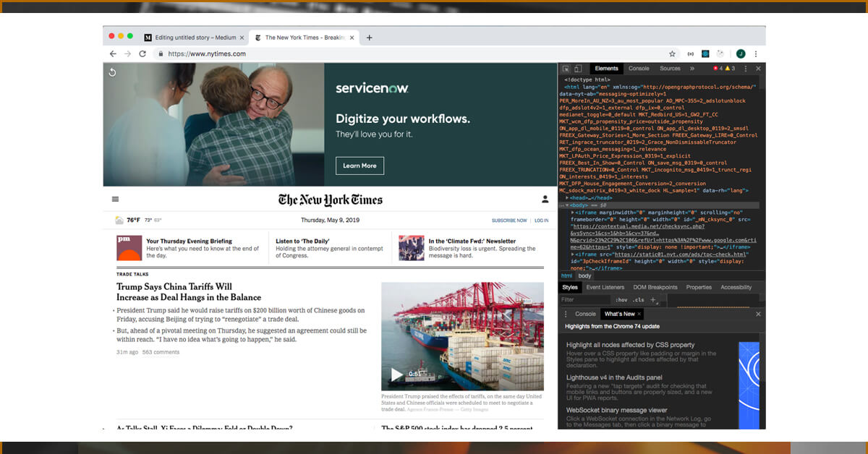Click the yellow warning count badge

coord(731,69)
